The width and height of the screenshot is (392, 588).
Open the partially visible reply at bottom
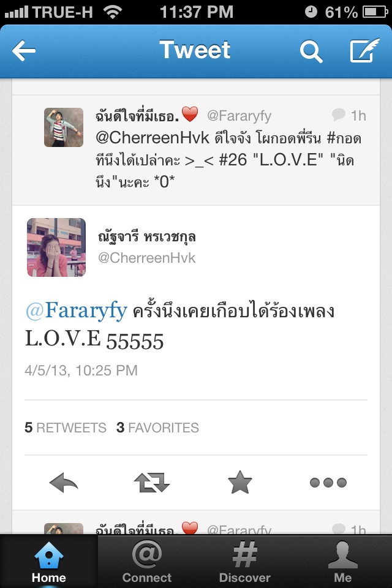pyautogui.click(x=196, y=522)
